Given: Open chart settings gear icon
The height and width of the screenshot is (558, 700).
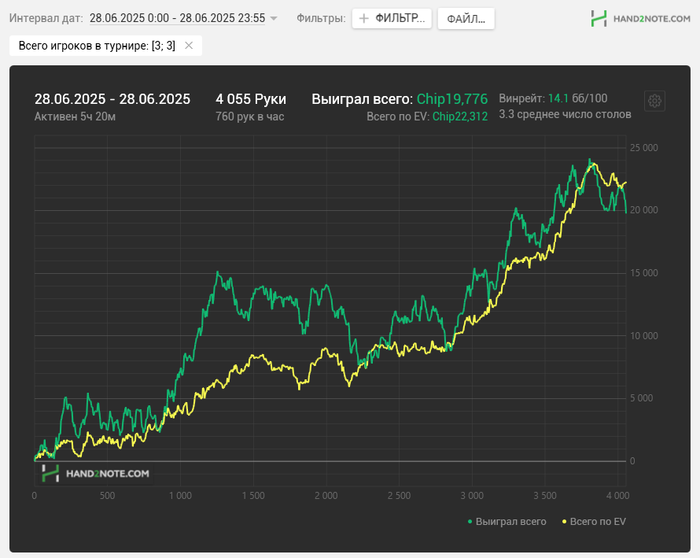Looking at the screenshot, I should click(x=654, y=101).
